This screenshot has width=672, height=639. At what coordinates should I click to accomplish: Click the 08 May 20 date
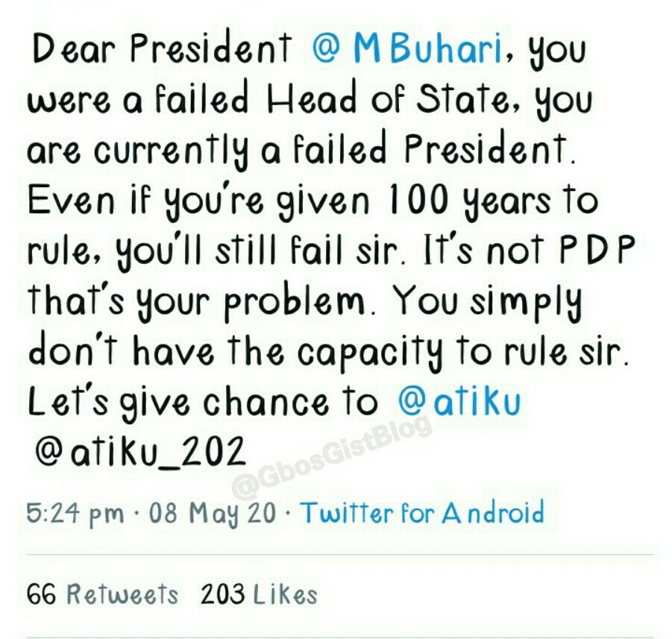coord(213,514)
